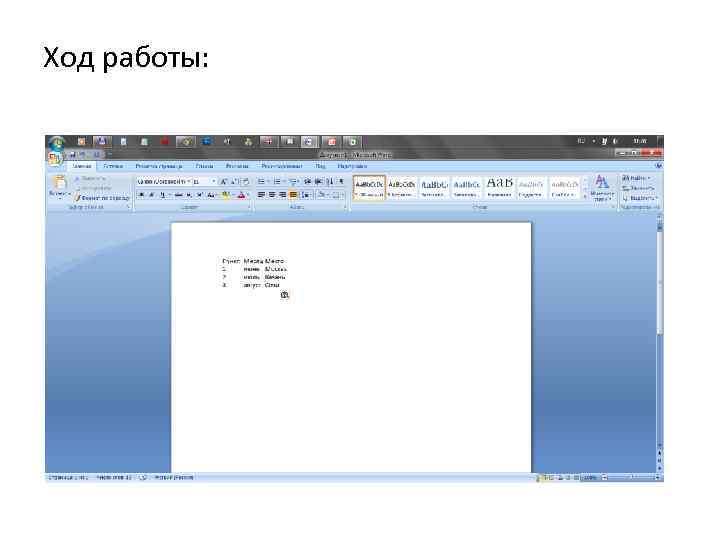The image size is (720, 540).
Task: Toggle Show/Hide paragraph marks
Action: click(341, 182)
